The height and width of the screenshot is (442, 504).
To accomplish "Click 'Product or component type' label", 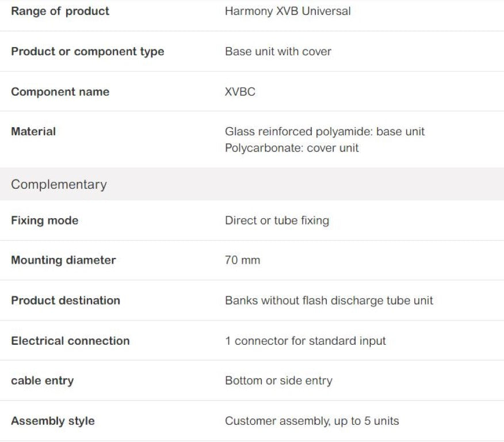I will tap(87, 51).
